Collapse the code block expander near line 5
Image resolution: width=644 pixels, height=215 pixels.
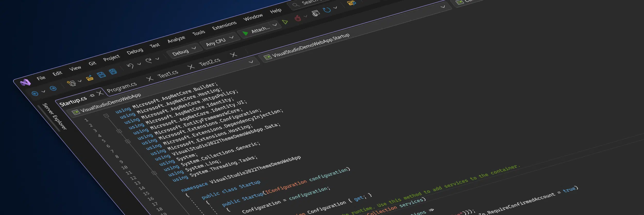(x=128, y=141)
